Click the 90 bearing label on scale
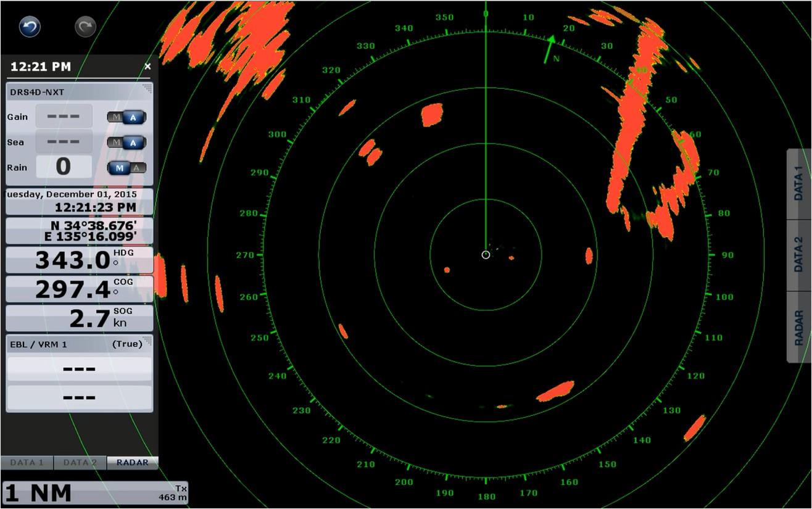The height and width of the screenshot is (509, 812). tap(728, 255)
